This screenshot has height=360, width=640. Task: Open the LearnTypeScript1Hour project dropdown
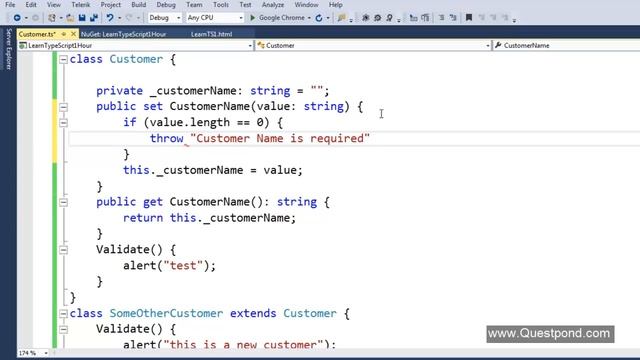[x=136, y=46]
